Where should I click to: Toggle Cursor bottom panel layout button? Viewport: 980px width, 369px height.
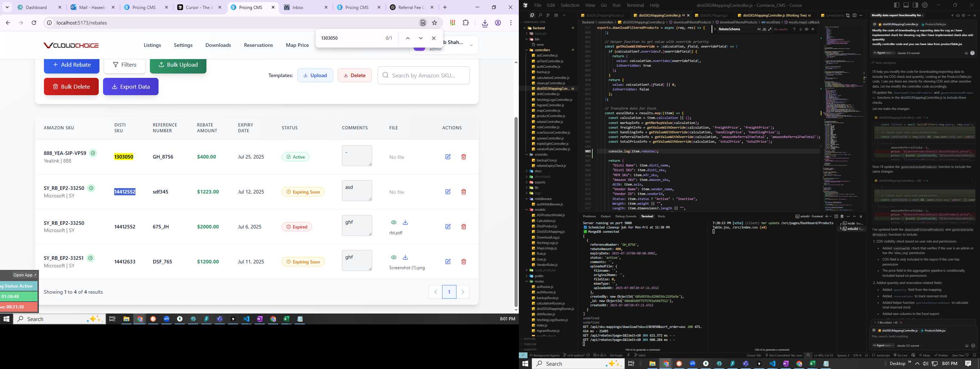(x=906, y=5)
